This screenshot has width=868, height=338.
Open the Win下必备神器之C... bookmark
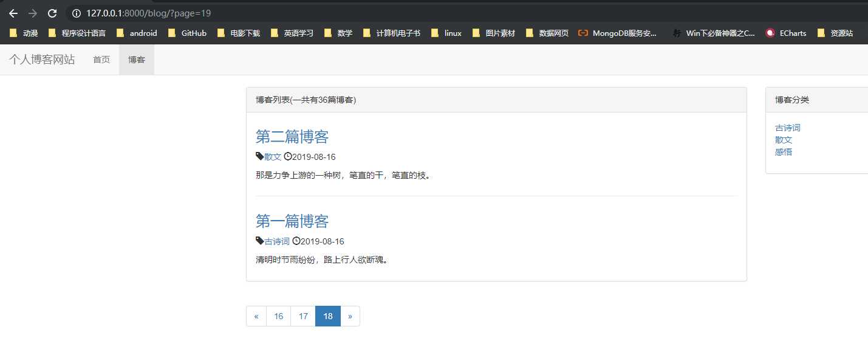pyautogui.click(x=714, y=33)
